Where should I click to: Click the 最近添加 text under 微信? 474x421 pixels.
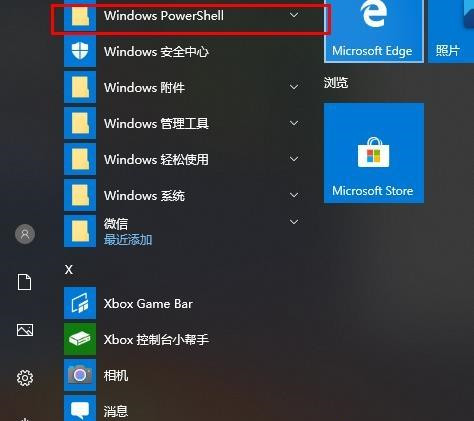coord(128,239)
